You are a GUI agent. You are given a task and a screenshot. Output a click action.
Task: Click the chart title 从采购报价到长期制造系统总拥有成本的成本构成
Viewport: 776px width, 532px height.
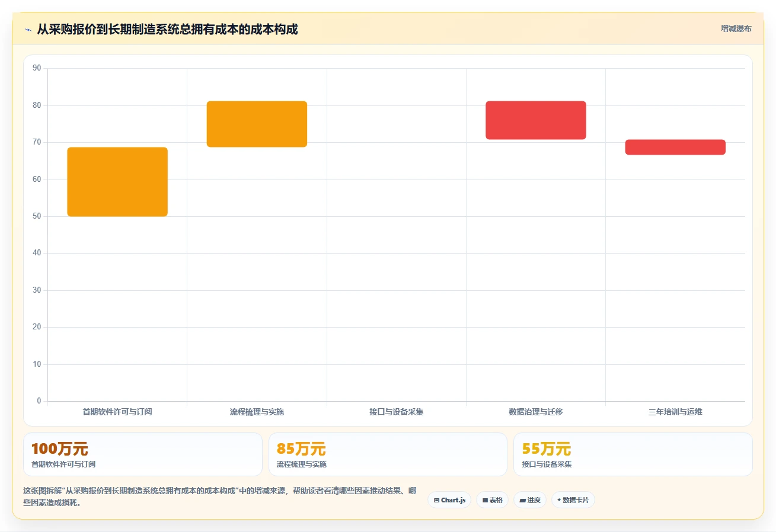coord(167,29)
